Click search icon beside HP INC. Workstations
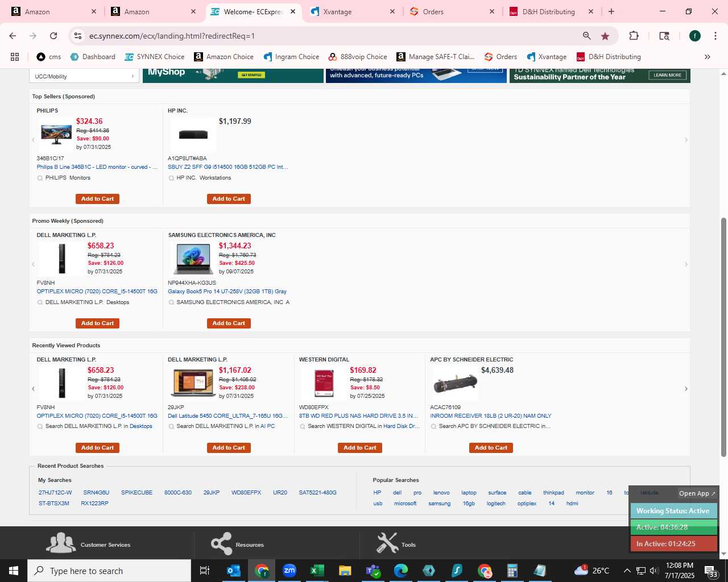 (171, 178)
